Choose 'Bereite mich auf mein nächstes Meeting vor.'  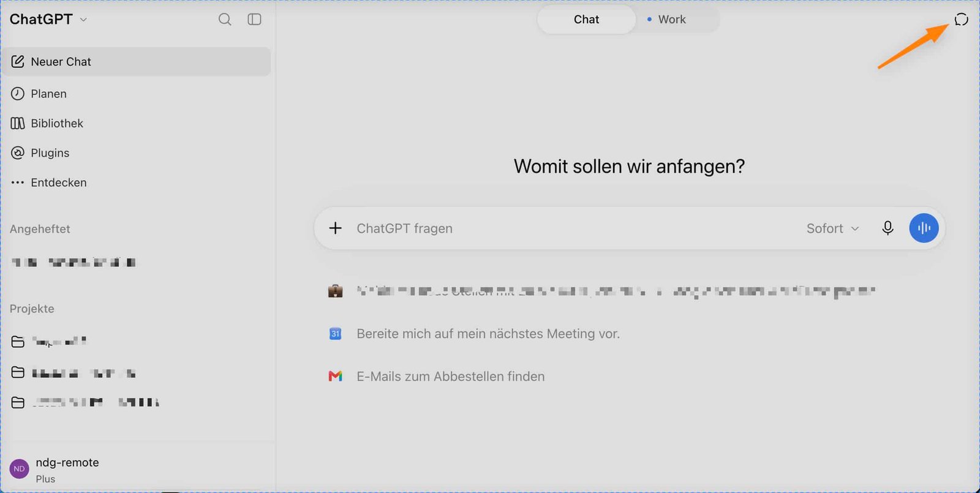(x=488, y=334)
